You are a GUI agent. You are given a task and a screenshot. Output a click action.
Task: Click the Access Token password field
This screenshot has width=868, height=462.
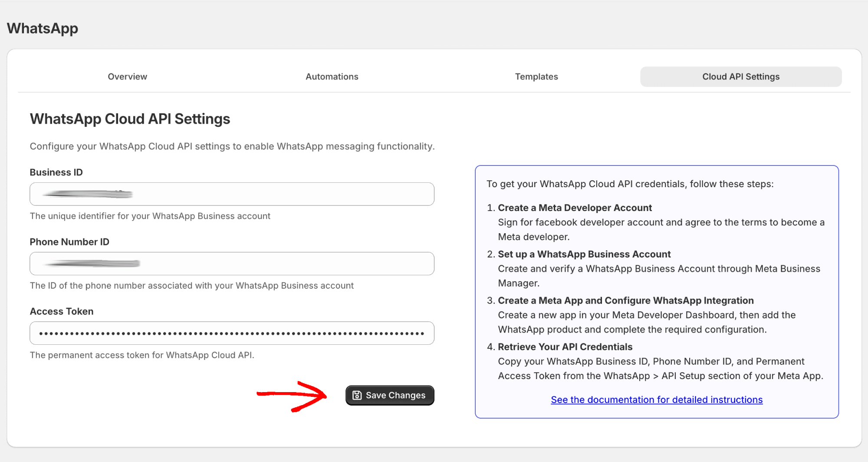tap(232, 333)
